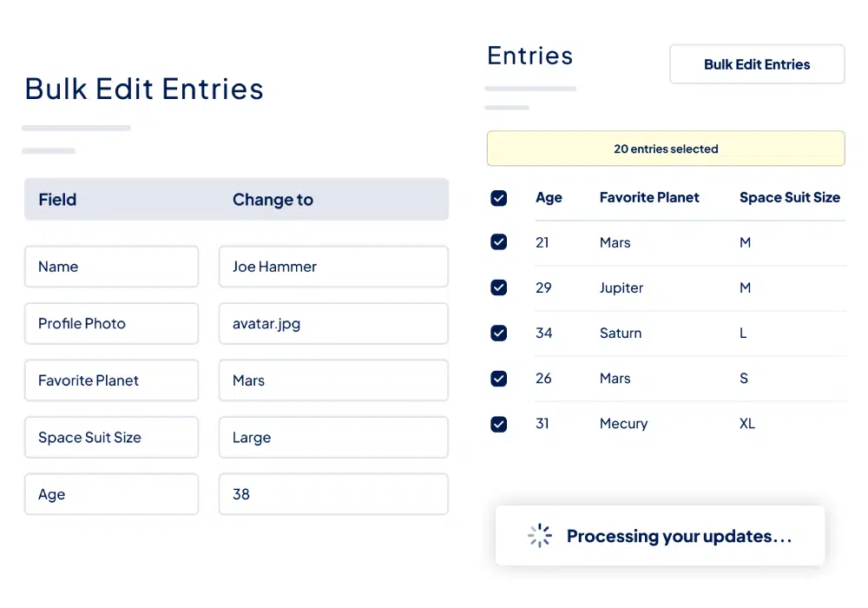The height and width of the screenshot is (608, 868).
Task: Uncheck the age 21 Mars row
Action: [499, 242]
